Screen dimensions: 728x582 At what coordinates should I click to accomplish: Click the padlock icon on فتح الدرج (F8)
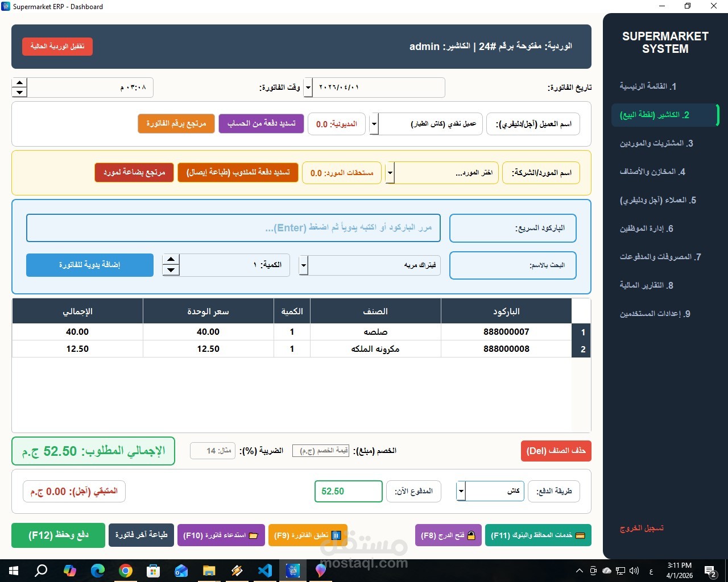471,535
